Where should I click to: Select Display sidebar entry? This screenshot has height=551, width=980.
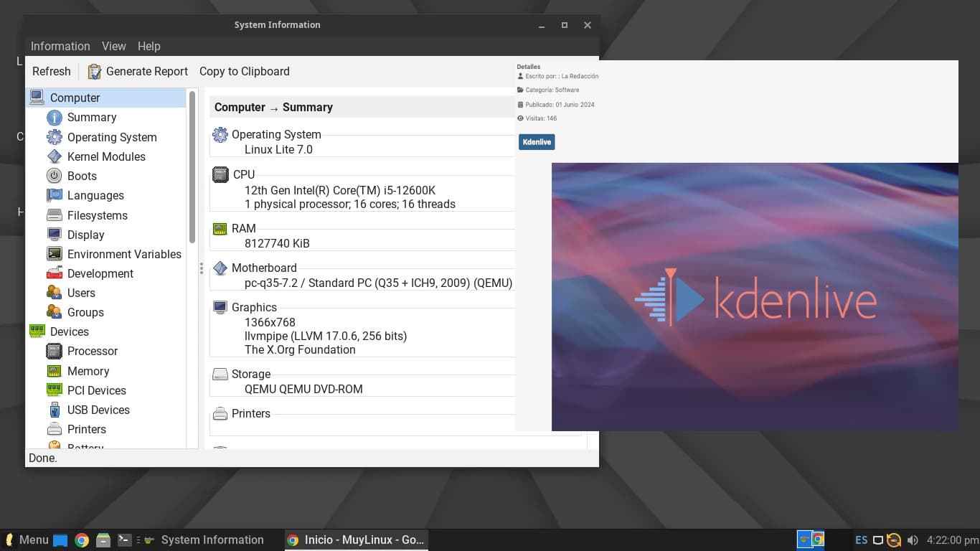click(x=86, y=235)
